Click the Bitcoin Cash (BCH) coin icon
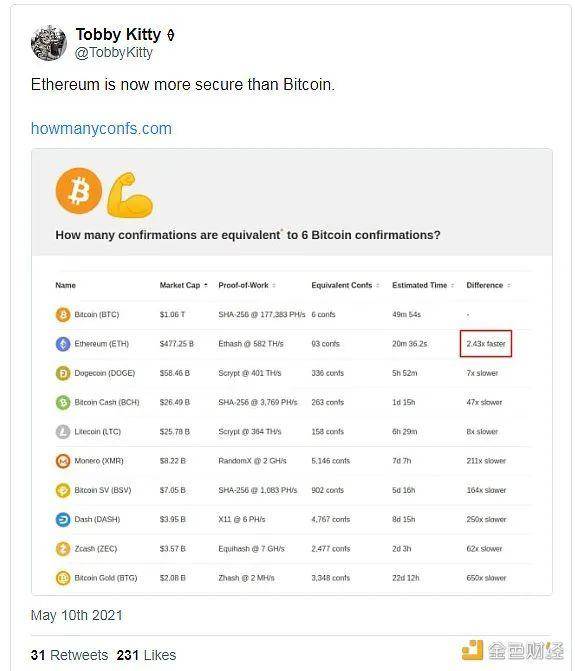The image size is (575, 671). click(x=63, y=402)
